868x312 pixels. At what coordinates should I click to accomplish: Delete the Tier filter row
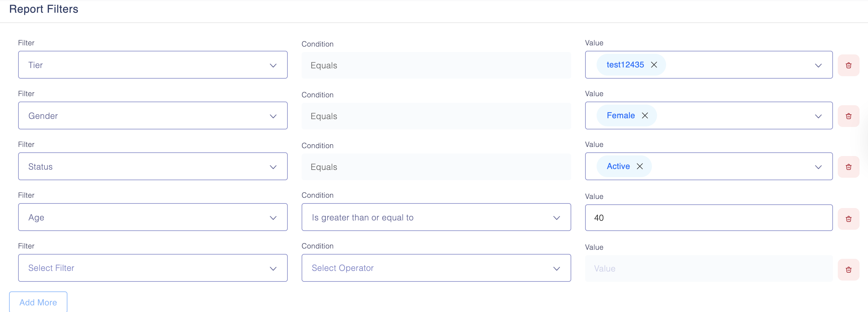point(848,65)
